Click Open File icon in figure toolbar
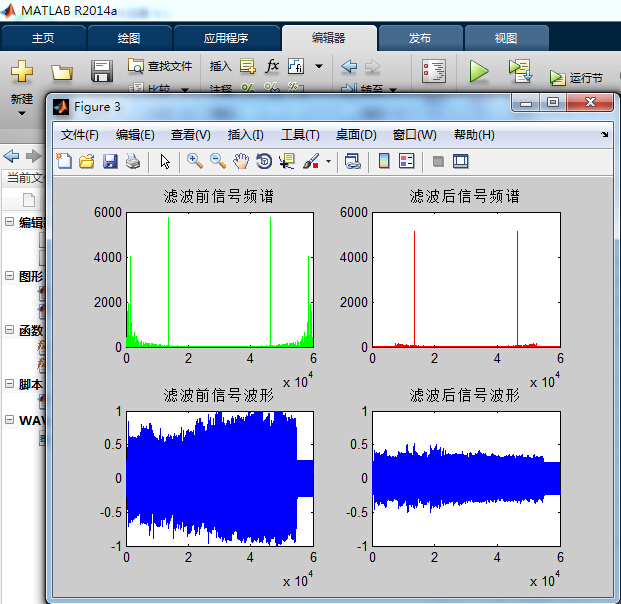The height and width of the screenshot is (604, 621). point(87,161)
